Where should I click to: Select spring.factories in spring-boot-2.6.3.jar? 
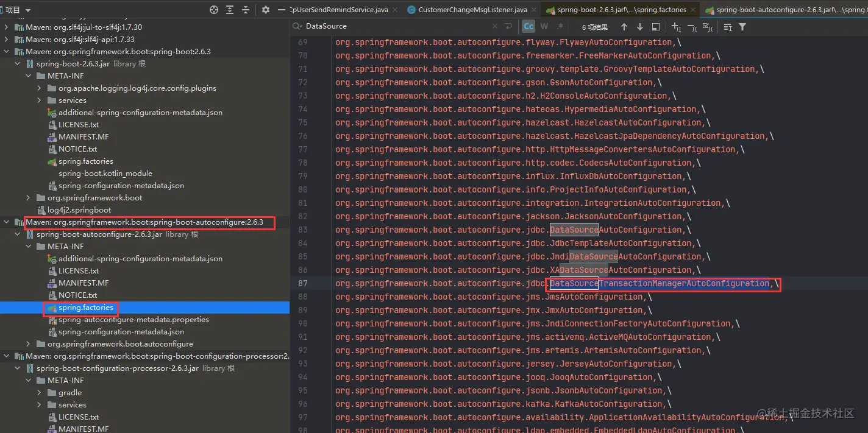click(86, 161)
